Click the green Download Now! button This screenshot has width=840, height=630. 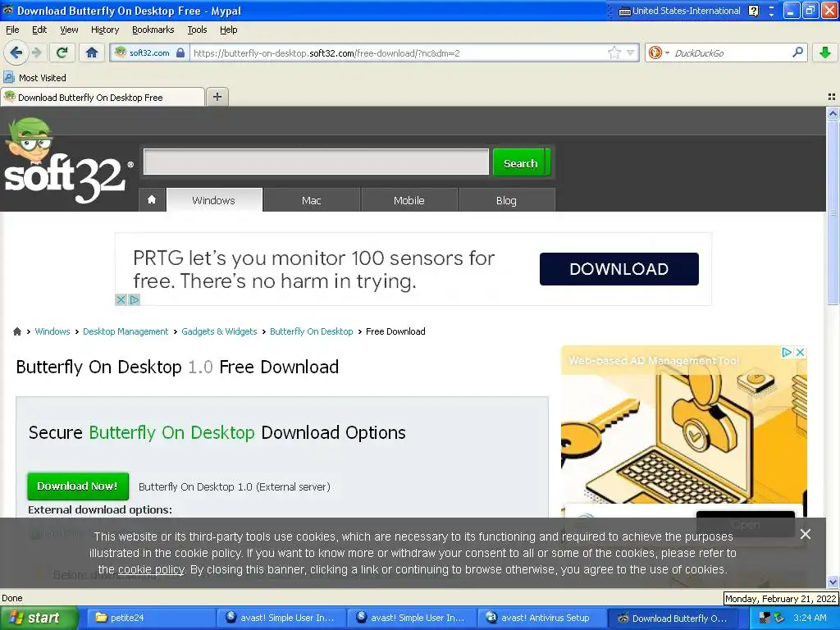(x=78, y=486)
